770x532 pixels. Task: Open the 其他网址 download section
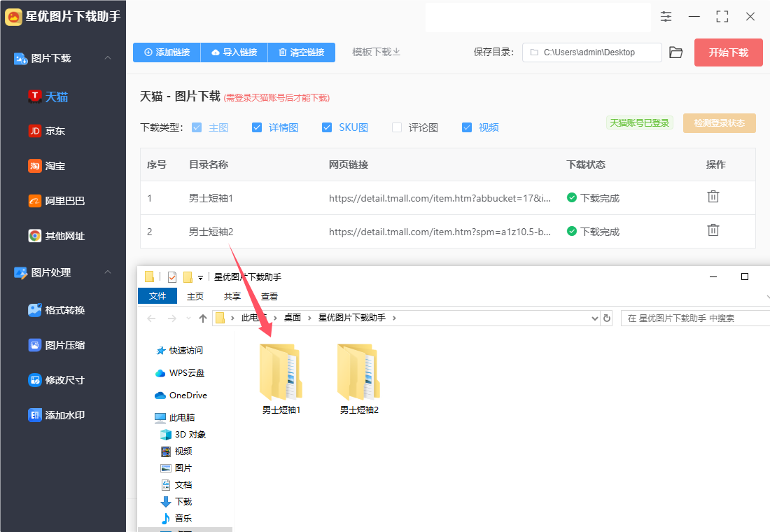[57, 236]
